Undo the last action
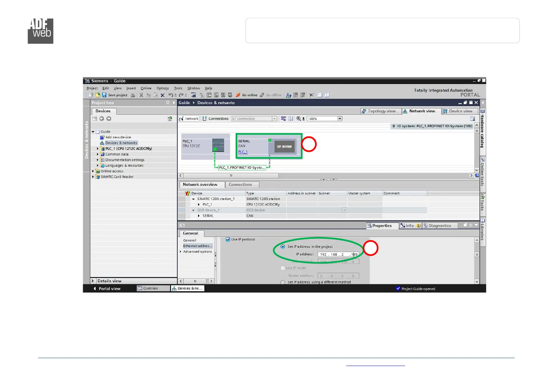The width and height of the screenshot is (555, 392). tap(171, 95)
